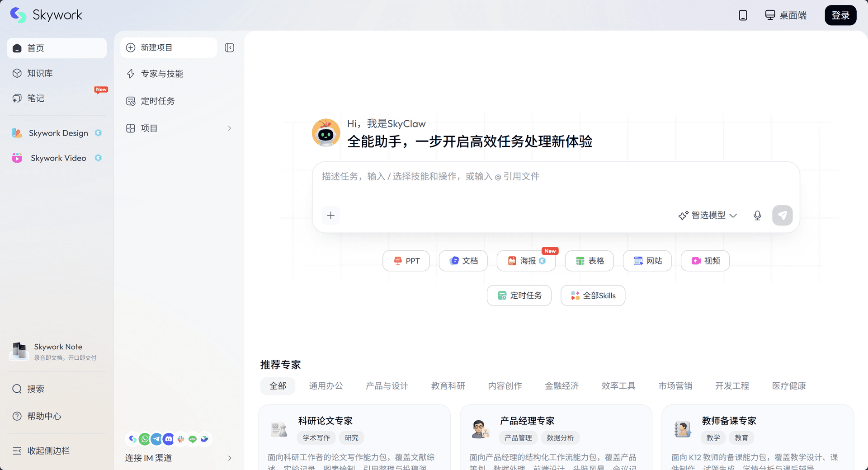
Task: Click the 教学 tag
Action: point(713,437)
